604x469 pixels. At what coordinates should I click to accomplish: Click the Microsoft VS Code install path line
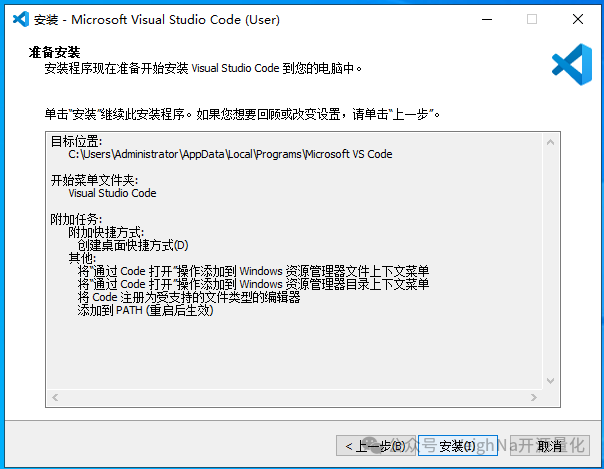point(230,154)
